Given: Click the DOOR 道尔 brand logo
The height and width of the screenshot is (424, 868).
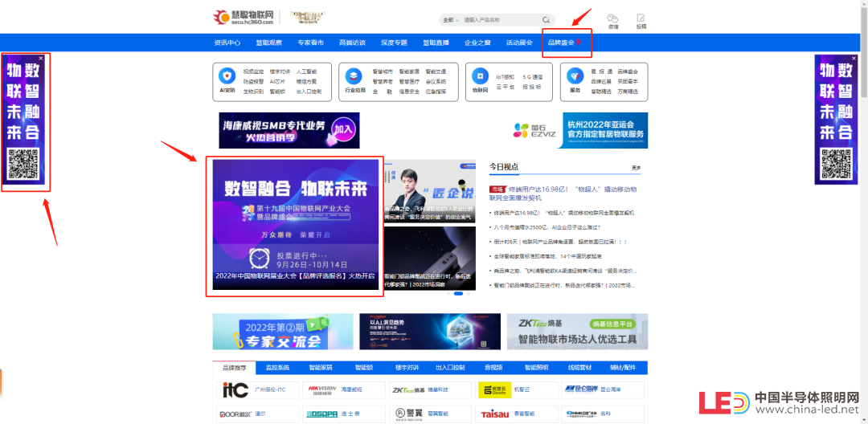Looking at the screenshot, I should [x=236, y=414].
